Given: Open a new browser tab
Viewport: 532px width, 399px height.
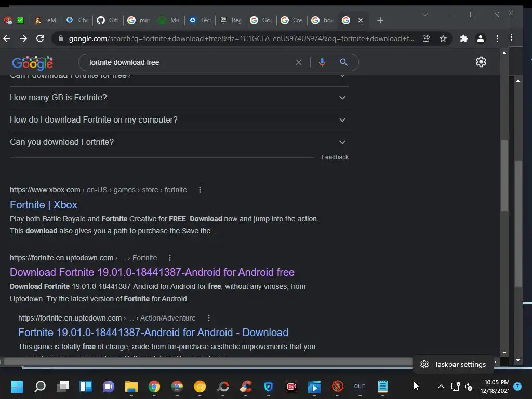Looking at the screenshot, I should [380, 20].
